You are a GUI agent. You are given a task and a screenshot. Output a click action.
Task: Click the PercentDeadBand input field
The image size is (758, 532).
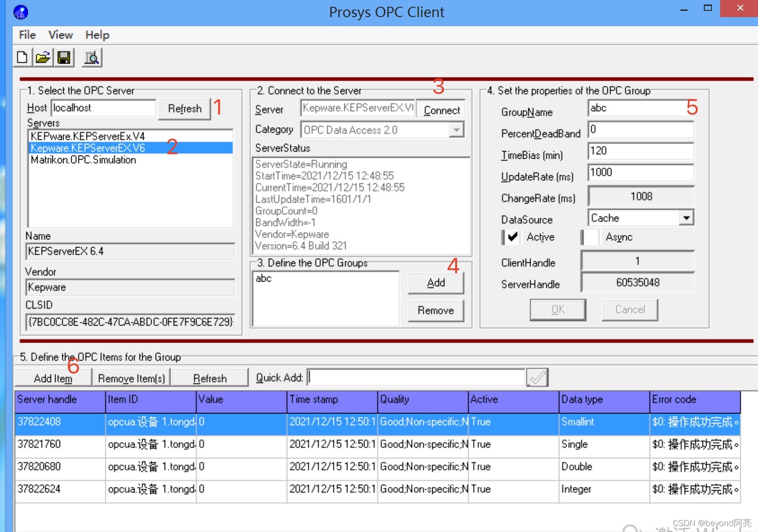tap(641, 130)
